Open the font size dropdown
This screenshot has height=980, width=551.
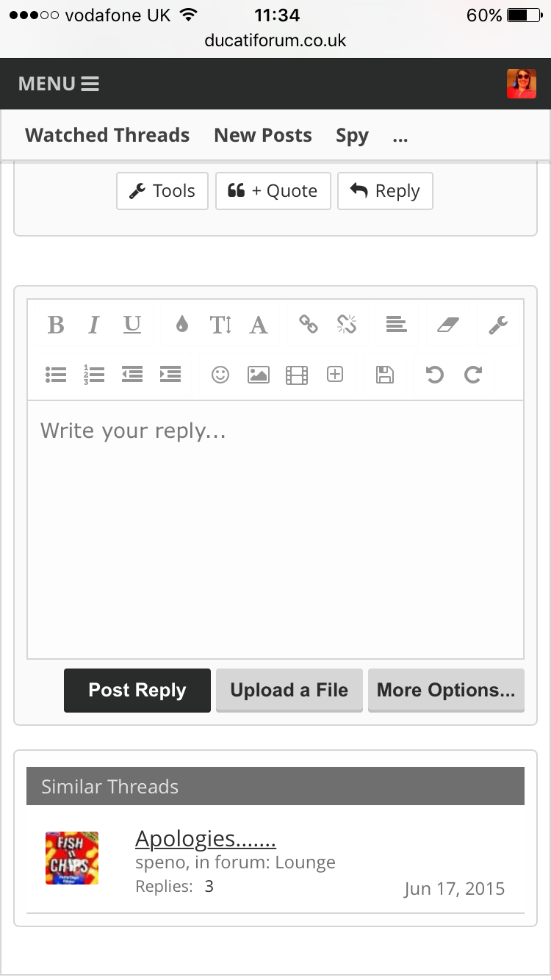click(220, 325)
